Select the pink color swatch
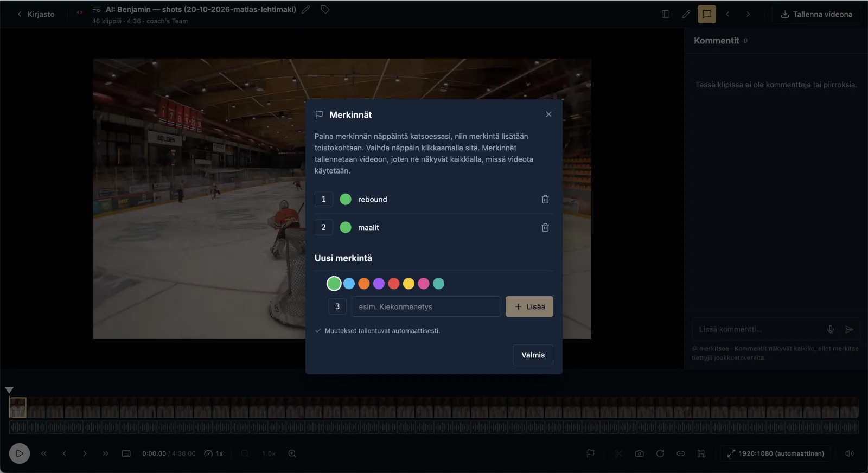Viewport: 868px width, 473px height. (424, 283)
